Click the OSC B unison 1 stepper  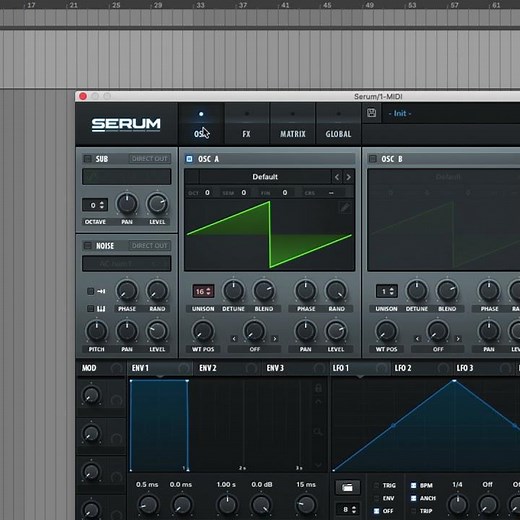point(387,291)
